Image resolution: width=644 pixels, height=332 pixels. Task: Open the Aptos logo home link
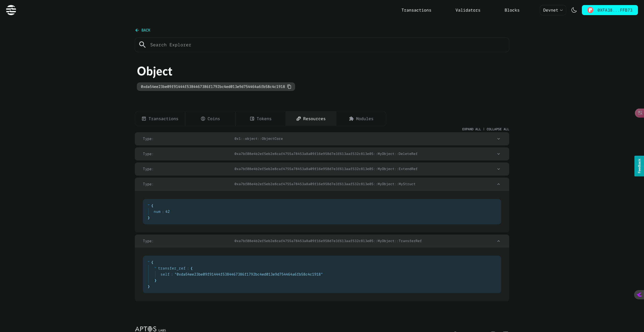click(x=11, y=10)
